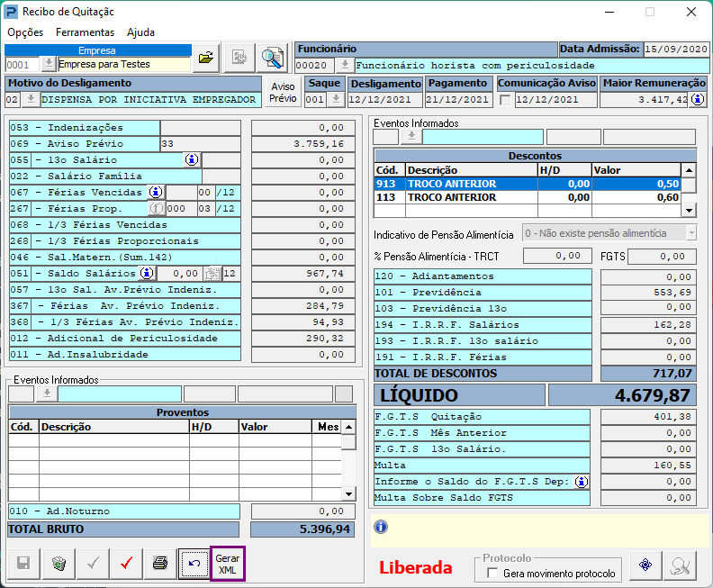Click the Ad.Noturno value field
The height and width of the screenshot is (588, 713).
pyautogui.click(x=302, y=511)
